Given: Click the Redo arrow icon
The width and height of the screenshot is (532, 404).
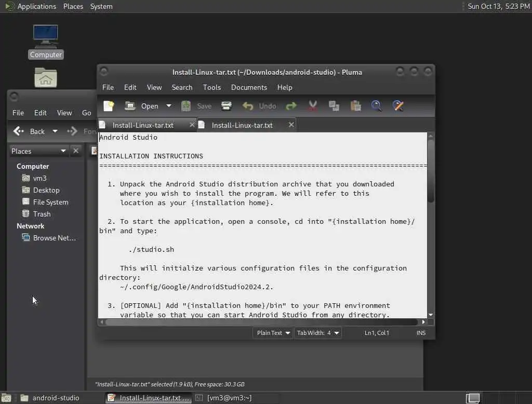Looking at the screenshot, I should (291, 106).
